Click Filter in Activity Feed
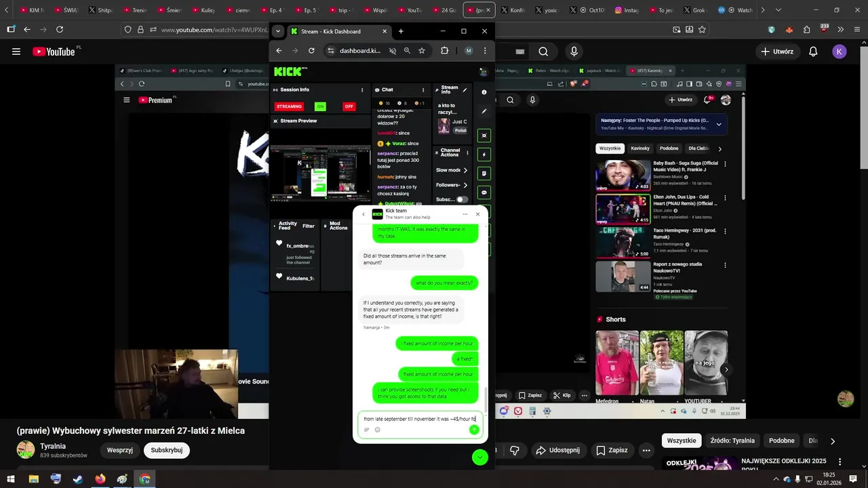Viewport: 868px width, 488px height. click(x=309, y=226)
